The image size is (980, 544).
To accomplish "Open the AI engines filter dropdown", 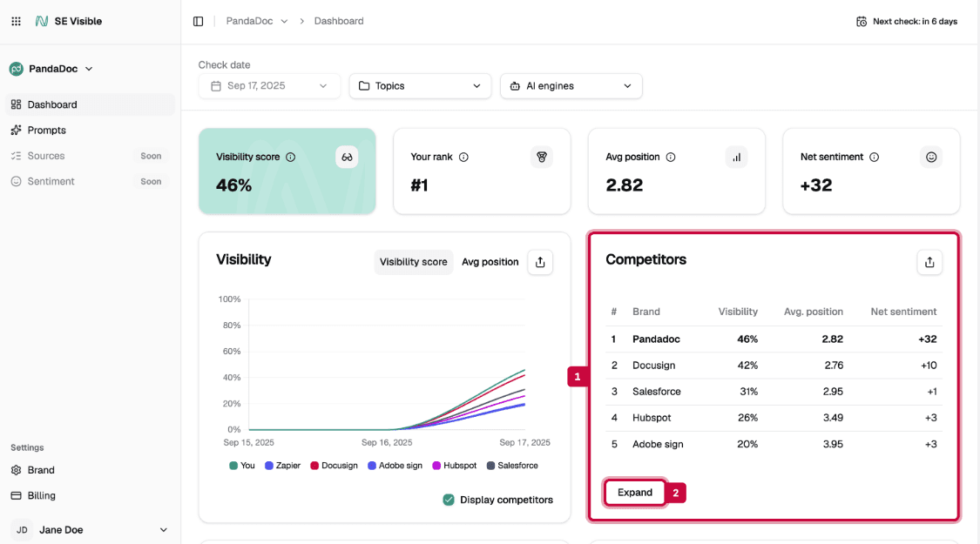I will click(571, 85).
